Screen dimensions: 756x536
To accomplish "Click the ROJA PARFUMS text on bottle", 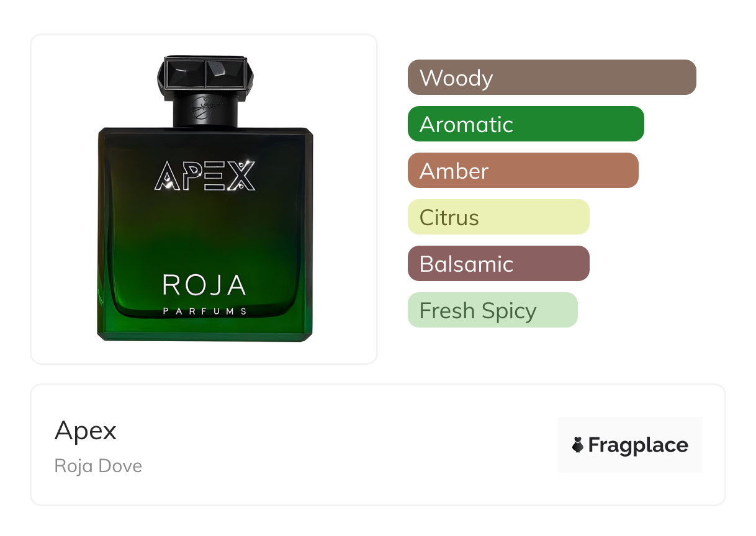I will (x=205, y=294).
